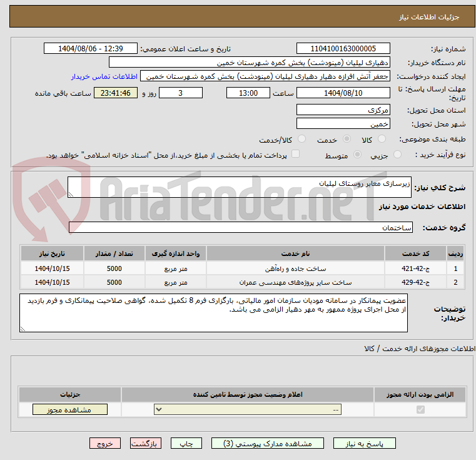Click the واحد اندازه گیری column header

click(x=176, y=253)
